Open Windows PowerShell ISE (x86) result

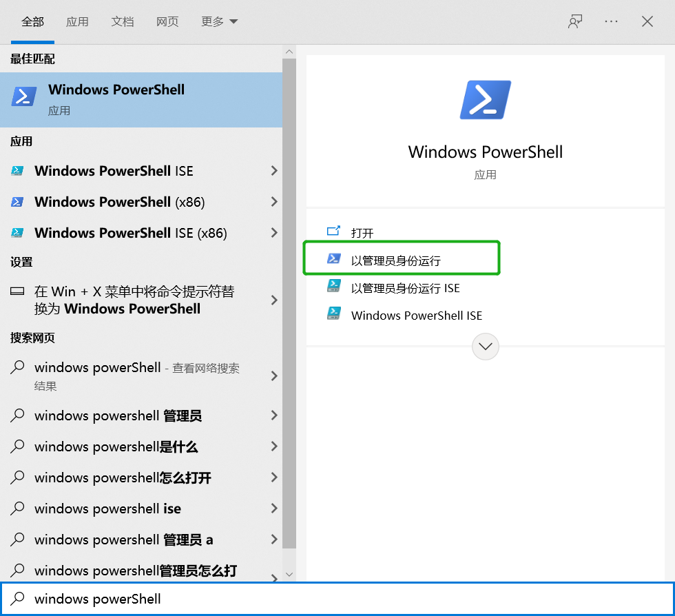tap(141, 233)
